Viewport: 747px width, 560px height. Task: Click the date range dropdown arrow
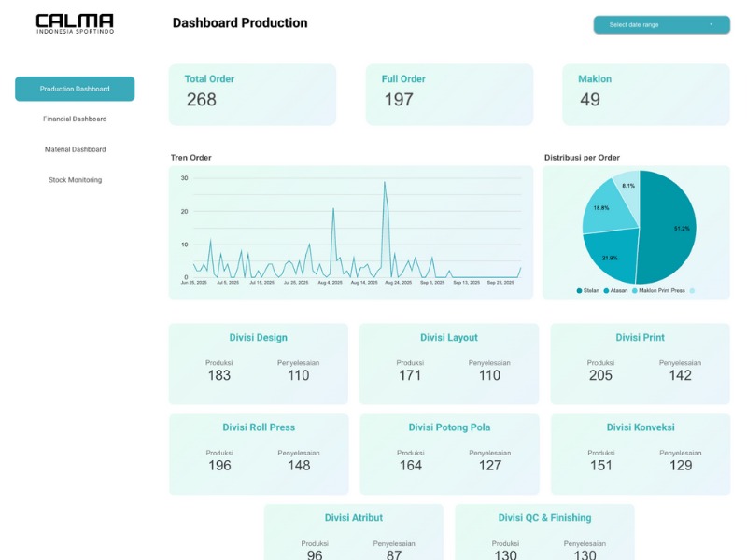tap(712, 25)
